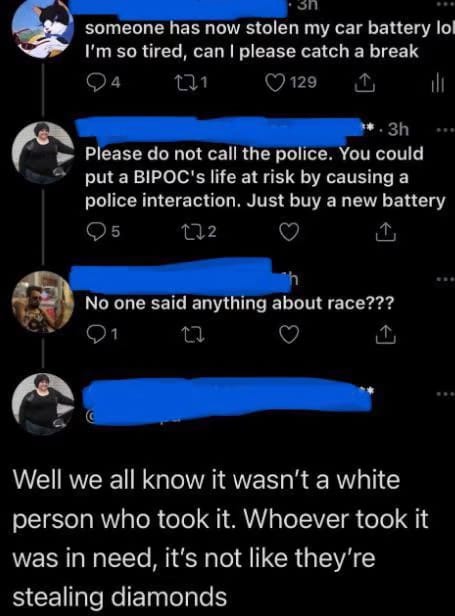455x616 pixels.
Task: Open the 'stealing diamonds' tweet text
Action: (x=220, y=538)
